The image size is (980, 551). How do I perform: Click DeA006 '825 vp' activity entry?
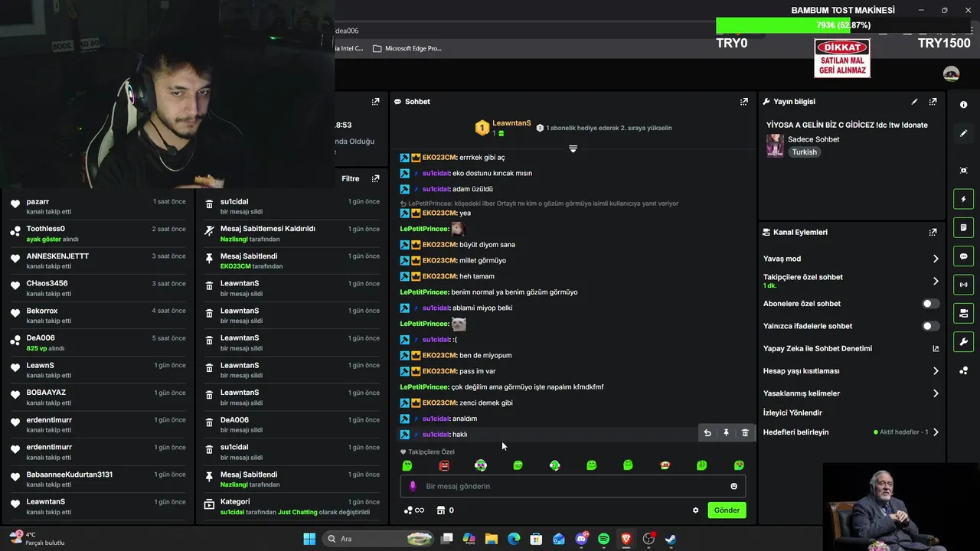(98, 343)
